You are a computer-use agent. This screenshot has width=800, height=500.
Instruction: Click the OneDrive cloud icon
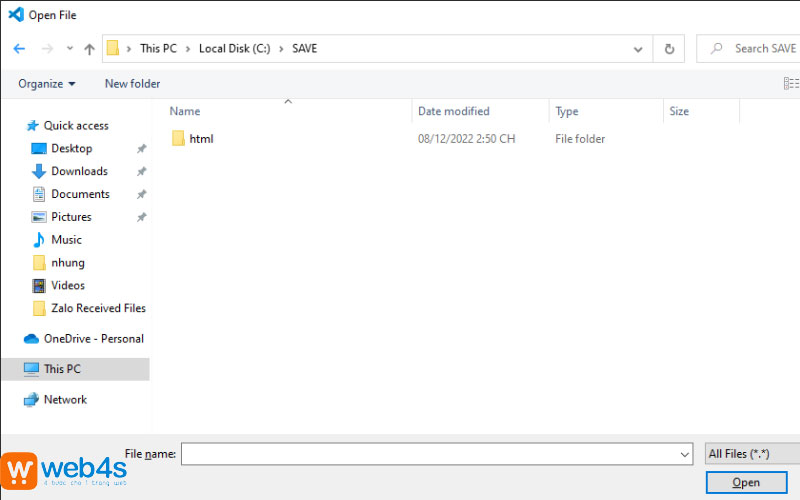point(31,339)
